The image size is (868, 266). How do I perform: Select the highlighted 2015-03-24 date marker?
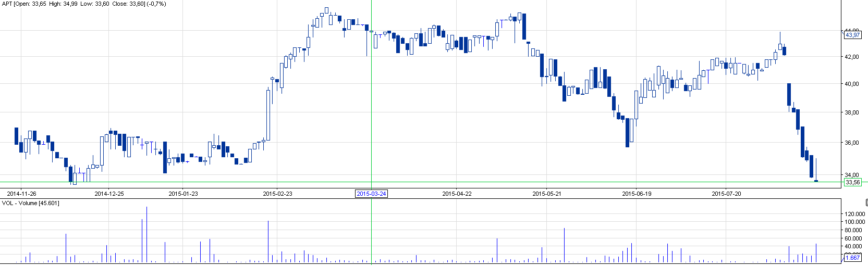(x=371, y=194)
